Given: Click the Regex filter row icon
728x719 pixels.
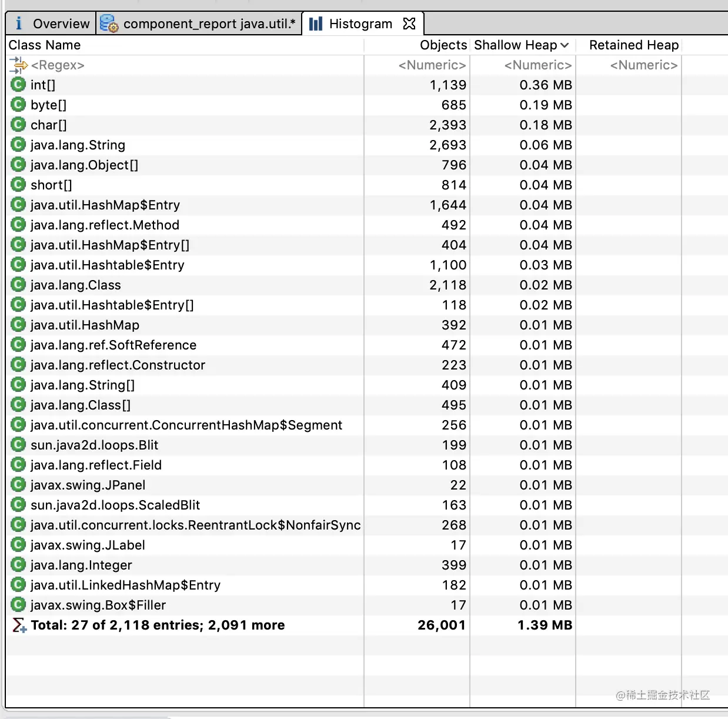Looking at the screenshot, I should coord(18,65).
